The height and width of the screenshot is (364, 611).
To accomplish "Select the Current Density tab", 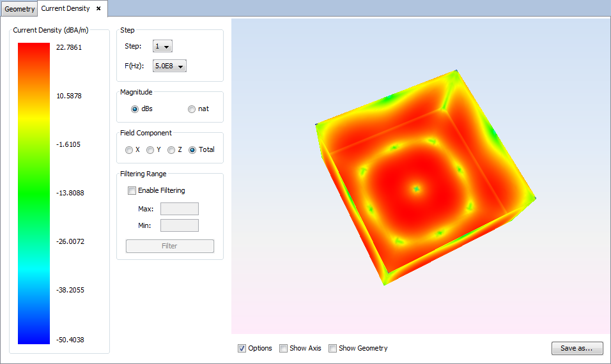I will tap(65, 9).
